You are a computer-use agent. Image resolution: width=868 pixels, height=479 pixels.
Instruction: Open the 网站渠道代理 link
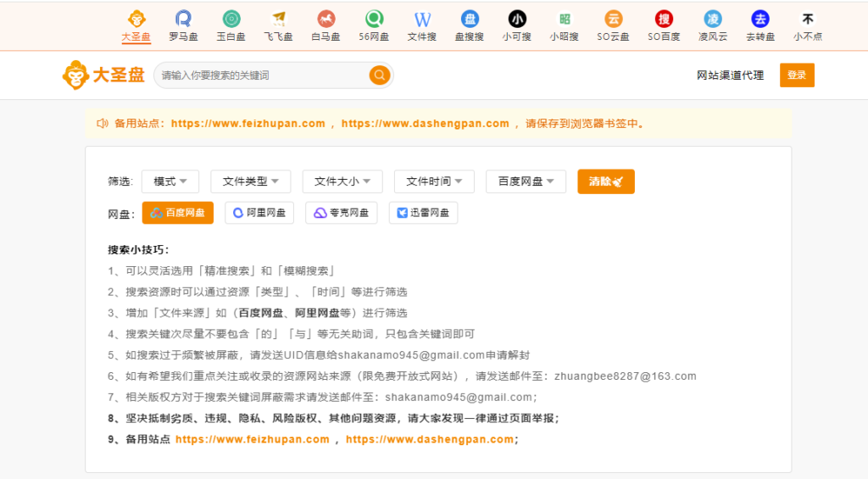(x=730, y=75)
